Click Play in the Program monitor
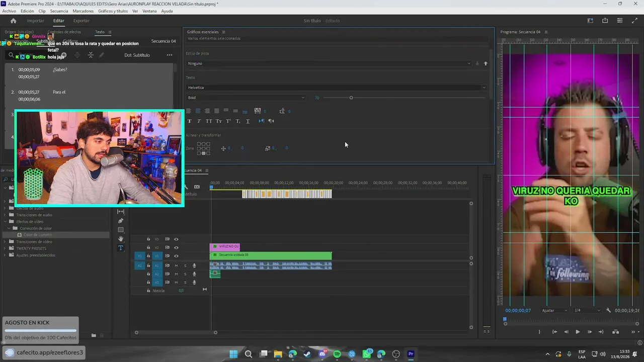Image resolution: width=644 pixels, height=362 pixels. coord(578,332)
